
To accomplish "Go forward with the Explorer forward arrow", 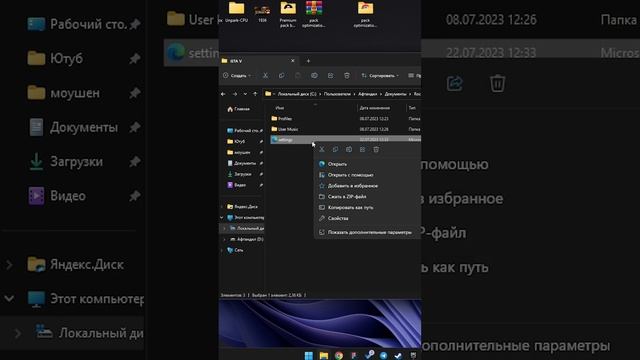I will (x=235, y=94).
